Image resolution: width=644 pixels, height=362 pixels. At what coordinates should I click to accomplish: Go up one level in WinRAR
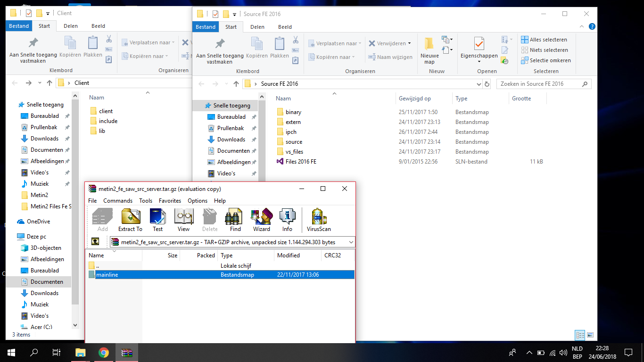tap(95, 241)
